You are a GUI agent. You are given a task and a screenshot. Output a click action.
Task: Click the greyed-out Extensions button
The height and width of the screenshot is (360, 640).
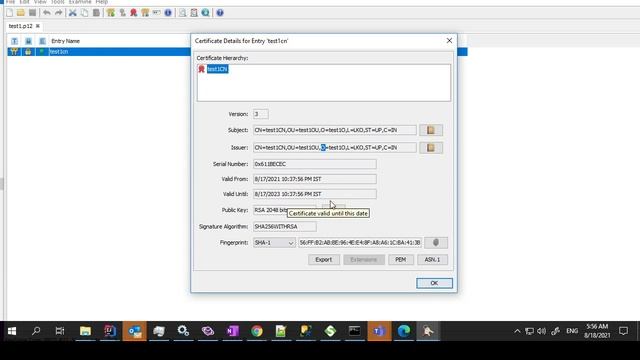[x=364, y=260]
